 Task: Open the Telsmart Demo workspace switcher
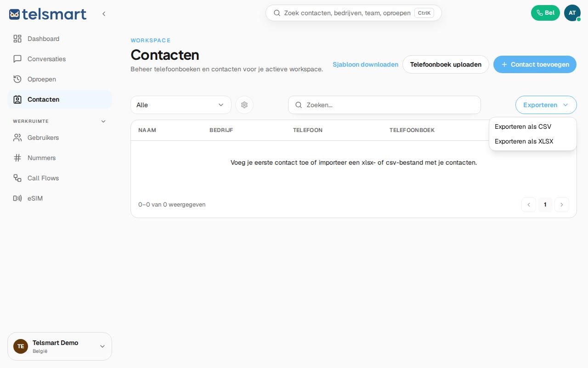point(60,346)
